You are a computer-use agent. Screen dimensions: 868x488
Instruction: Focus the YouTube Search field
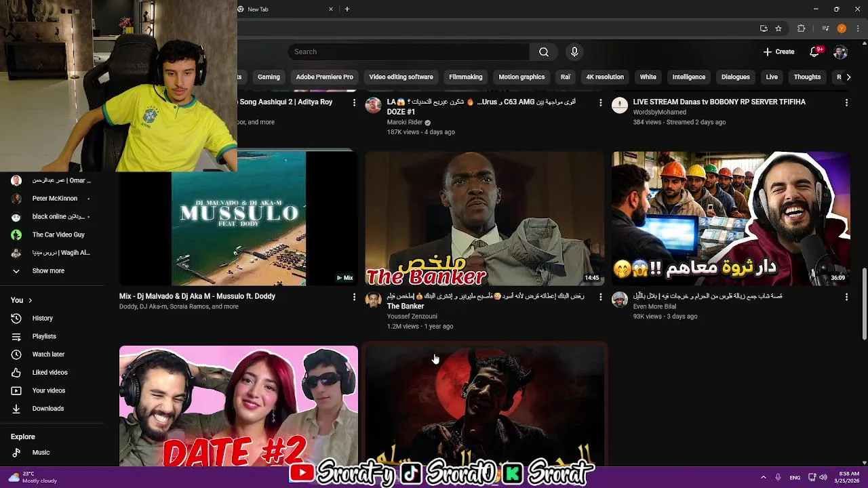[x=408, y=52]
